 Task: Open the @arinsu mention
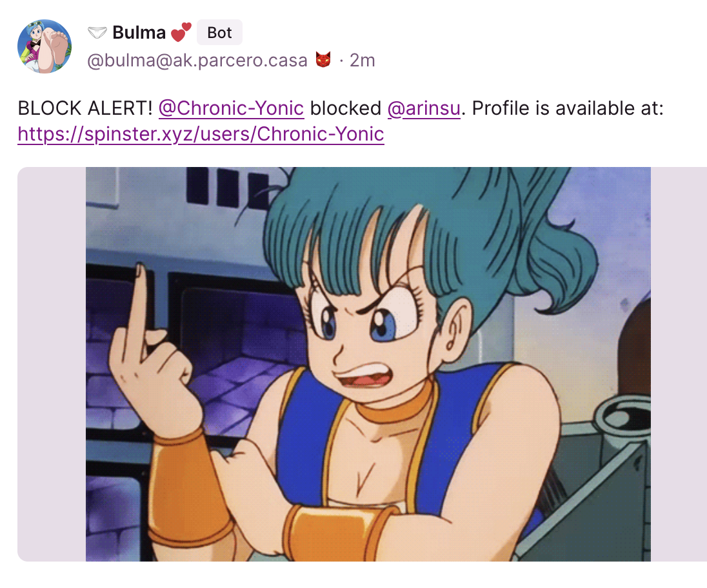(x=424, y=108)
